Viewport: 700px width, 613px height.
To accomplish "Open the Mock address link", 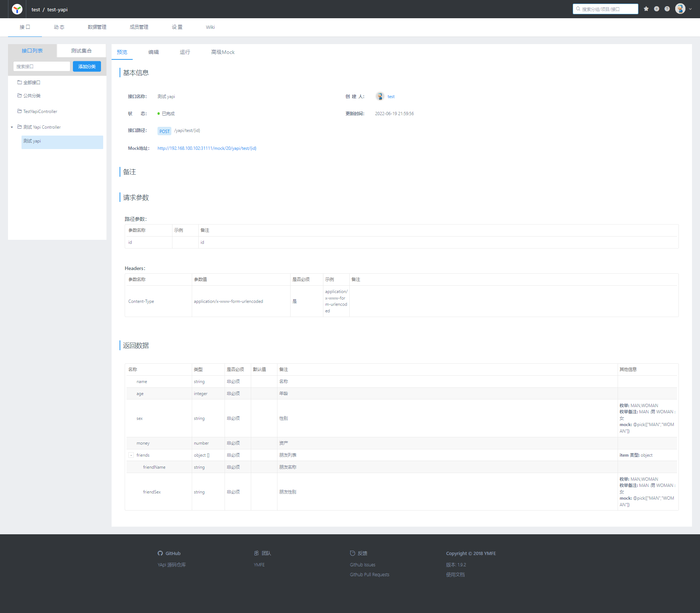I will [207, 148].
